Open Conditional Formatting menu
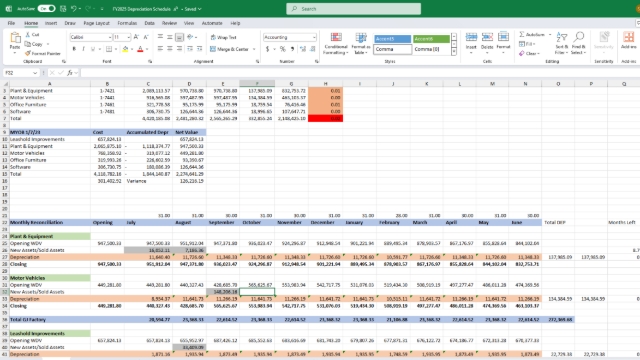 click(x=336, y=44)
